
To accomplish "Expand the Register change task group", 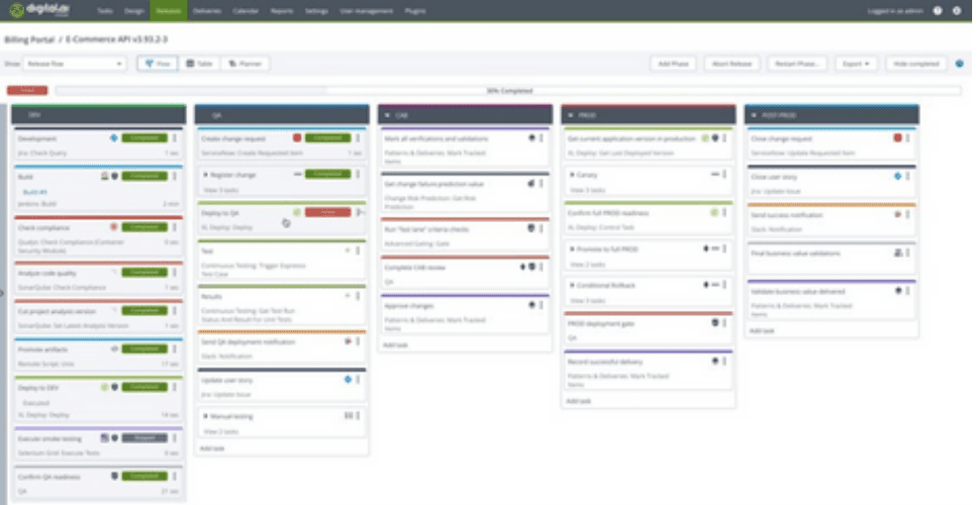I will (x=206, y=175).
